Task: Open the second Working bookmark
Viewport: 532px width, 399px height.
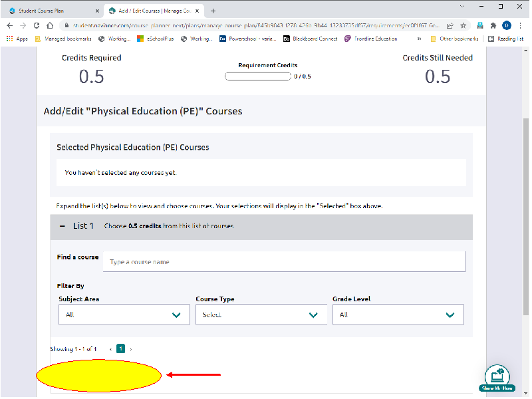Action: click(197, 39)
